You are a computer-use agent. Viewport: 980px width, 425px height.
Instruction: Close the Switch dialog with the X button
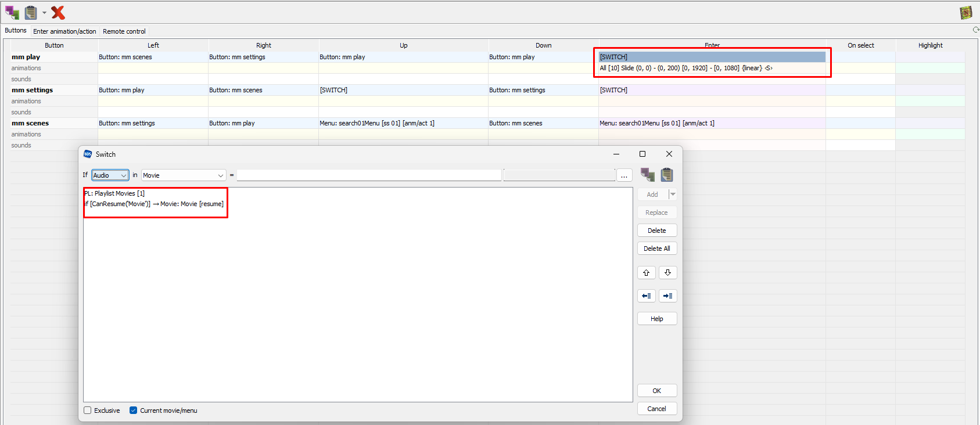[x=669, y=154]
